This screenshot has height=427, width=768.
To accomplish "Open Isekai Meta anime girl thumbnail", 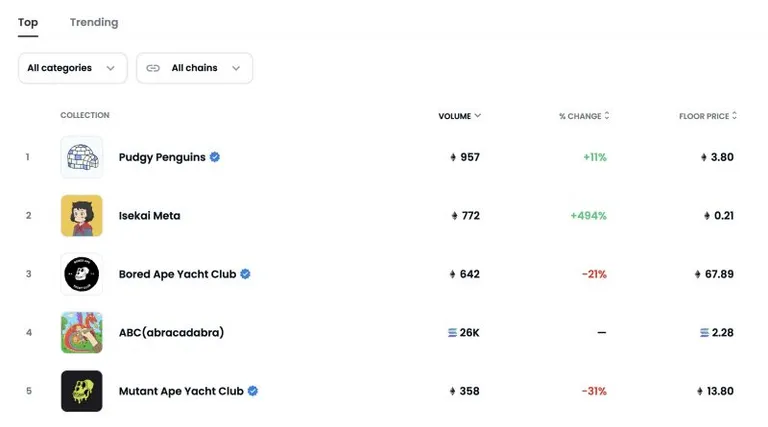I will (82, 215).
